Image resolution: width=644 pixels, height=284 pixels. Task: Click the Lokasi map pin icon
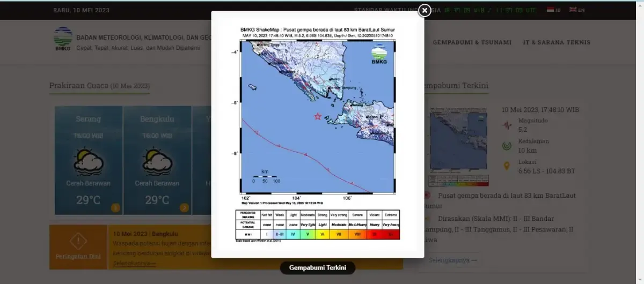(x=507, y=166)
